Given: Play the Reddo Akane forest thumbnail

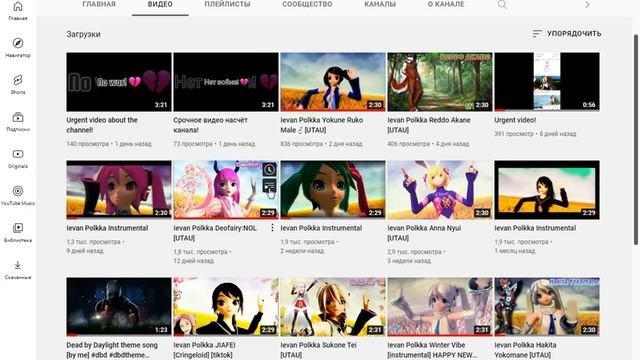Looking at the screenshot, I should pyautogui.click(x=440, y=82).
